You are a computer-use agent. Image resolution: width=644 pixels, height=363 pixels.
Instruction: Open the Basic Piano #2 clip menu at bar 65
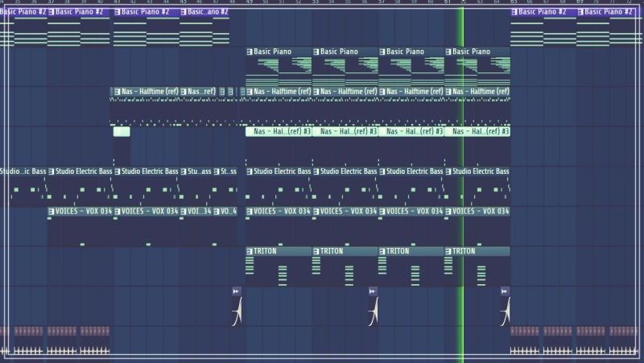coord(515,12)
